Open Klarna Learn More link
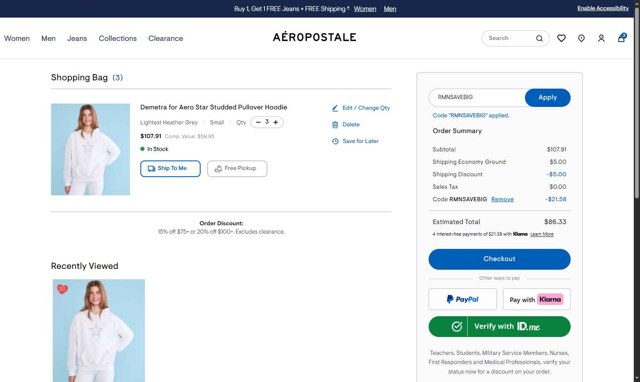Screen dimensions: 640x382 click(x=542, y=234)
